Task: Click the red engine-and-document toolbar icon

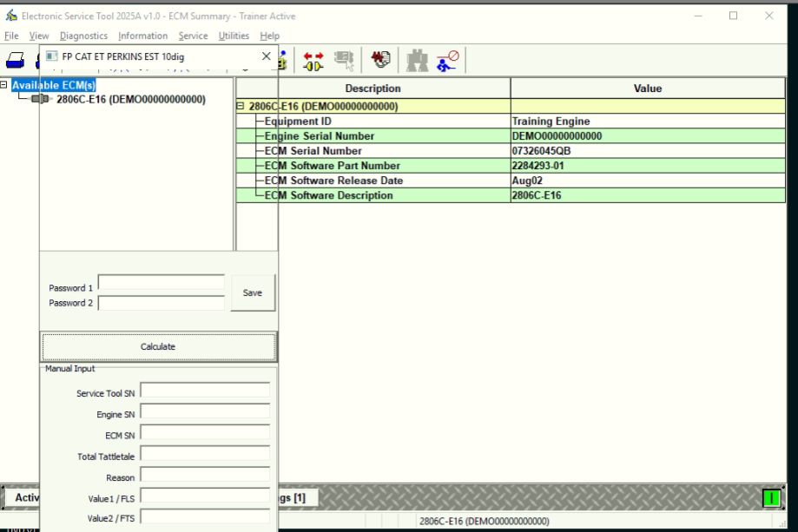Action: tap(380, 60)
